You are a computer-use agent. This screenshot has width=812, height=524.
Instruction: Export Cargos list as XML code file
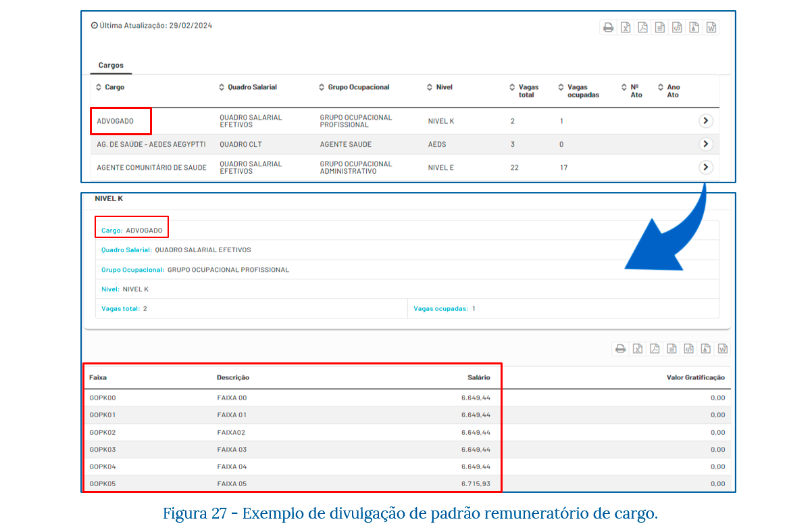click(x=676, y=28)
